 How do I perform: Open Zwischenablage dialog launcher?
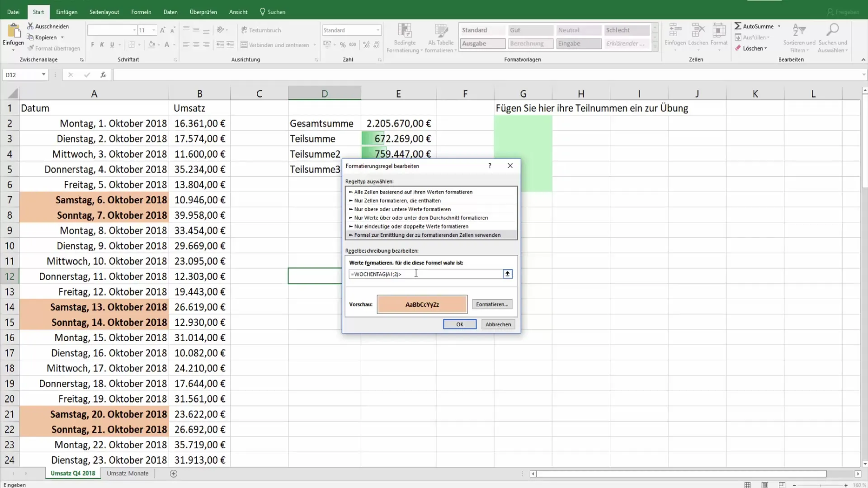(82, 60)
